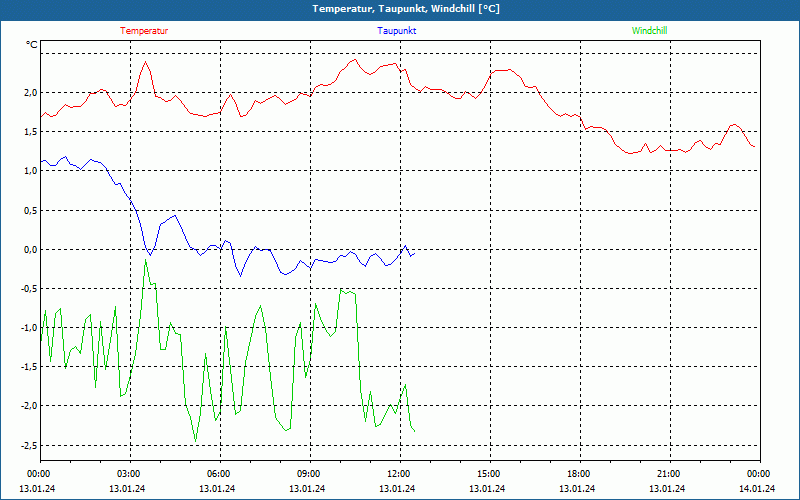Screen dimensions: 800x500
Task: Click the °C unit label
Action: (x=32, y=45)
